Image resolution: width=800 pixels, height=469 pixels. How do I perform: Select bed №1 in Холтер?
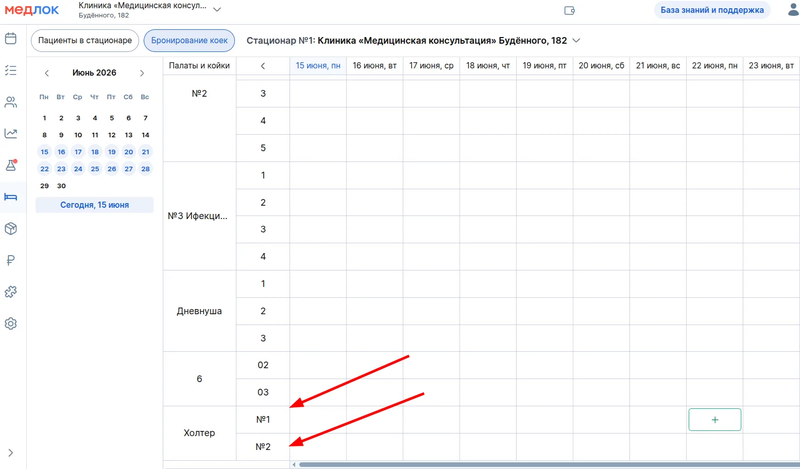click(x=263, y=419)
